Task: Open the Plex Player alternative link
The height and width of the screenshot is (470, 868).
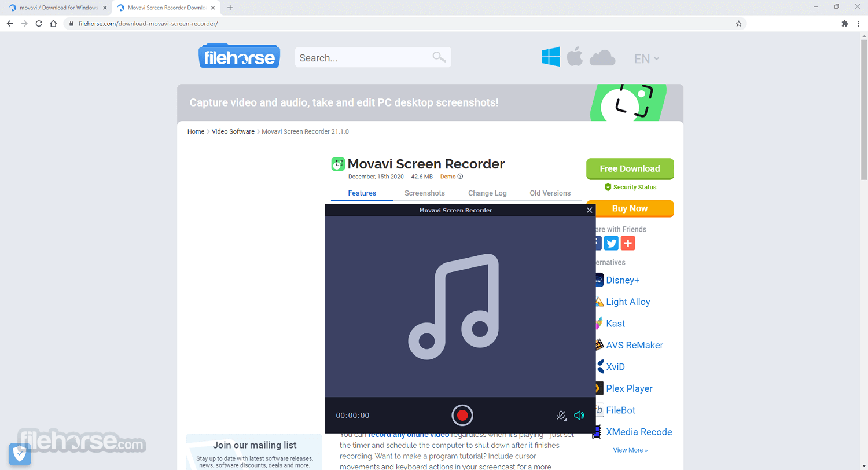Action: click(630, 388)
